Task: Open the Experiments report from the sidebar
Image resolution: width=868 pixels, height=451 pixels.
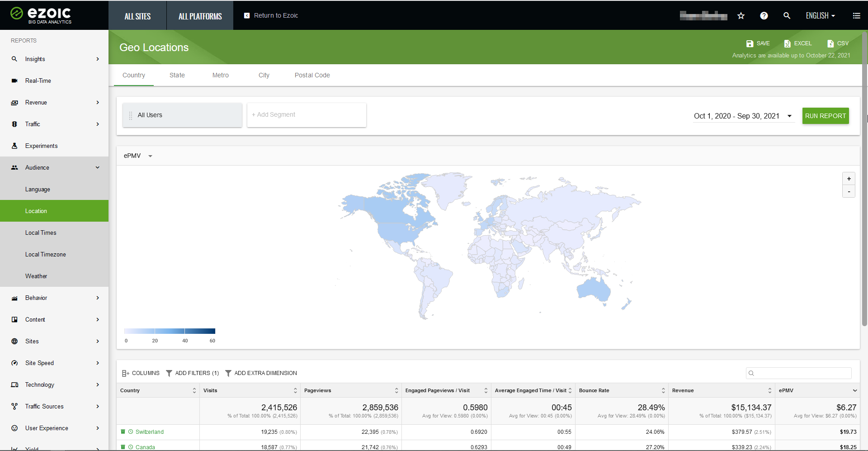Action: (42, 146)
